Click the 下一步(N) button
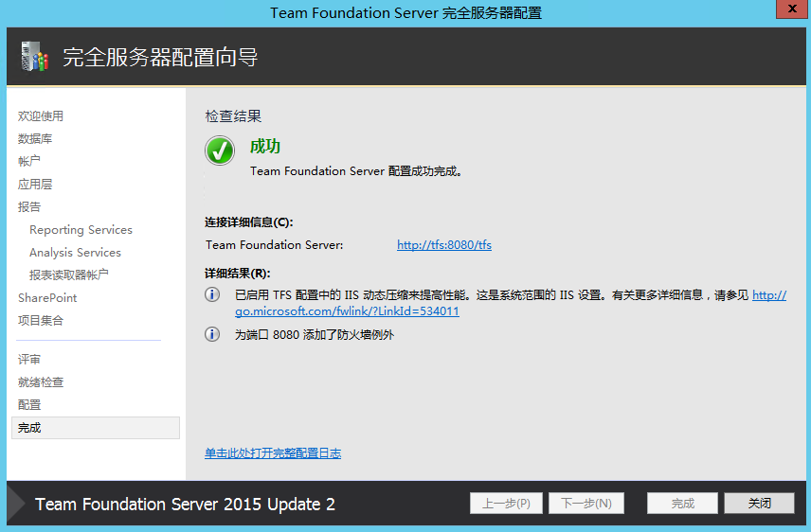 tap(586, 503)
